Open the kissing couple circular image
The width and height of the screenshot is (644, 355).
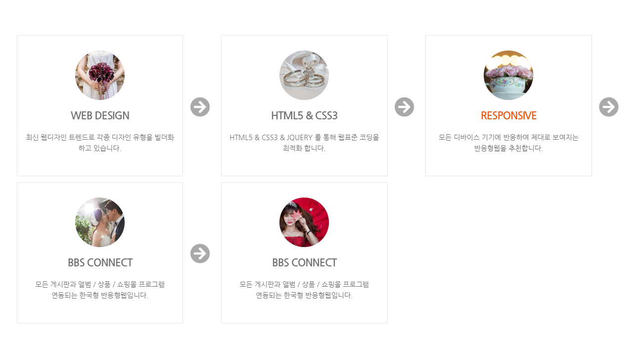(100, 222)
